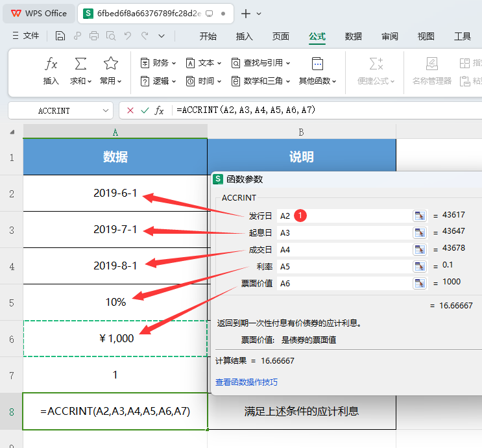Click the 查看函数操作技巧 link
Viewport: 482px width, 448px height.
247,382
